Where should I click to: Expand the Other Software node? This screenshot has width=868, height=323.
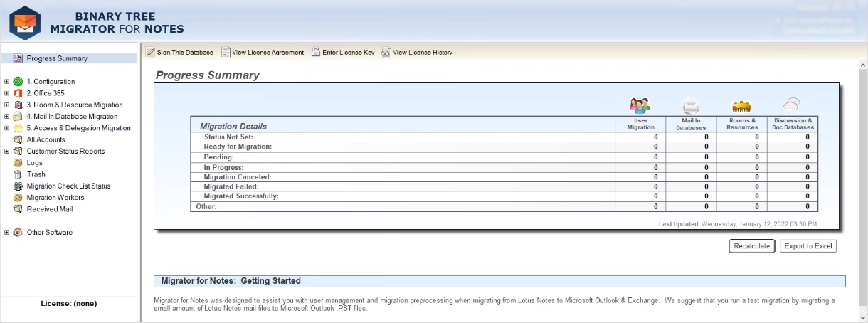[x=6, y=233]
